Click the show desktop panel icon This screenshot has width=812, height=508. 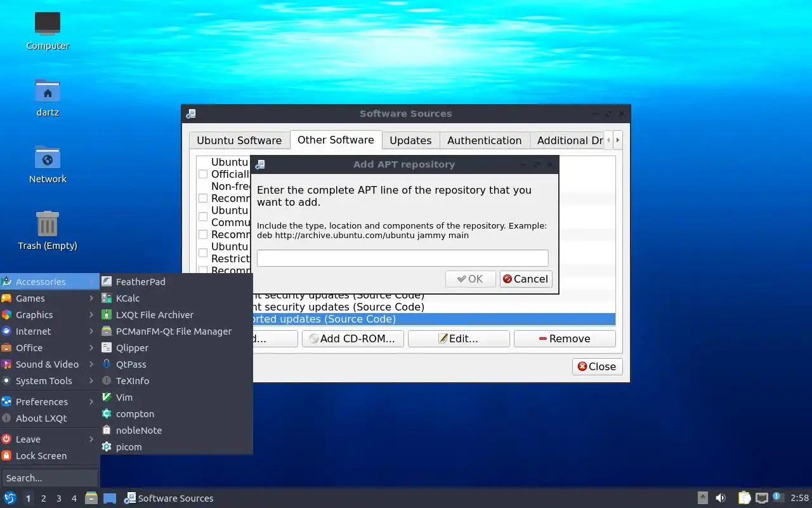click(110, 498)
